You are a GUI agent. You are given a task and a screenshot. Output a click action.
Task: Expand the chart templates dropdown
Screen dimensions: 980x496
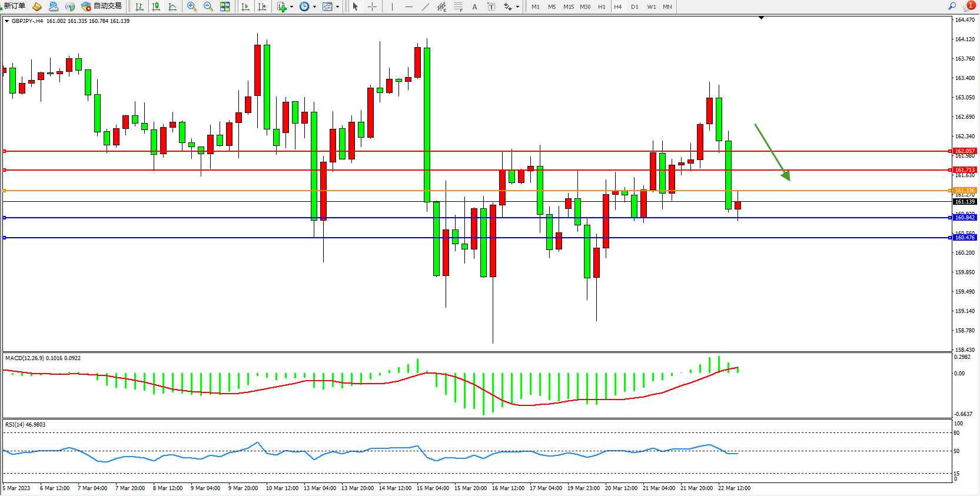(x=337, y=7)
